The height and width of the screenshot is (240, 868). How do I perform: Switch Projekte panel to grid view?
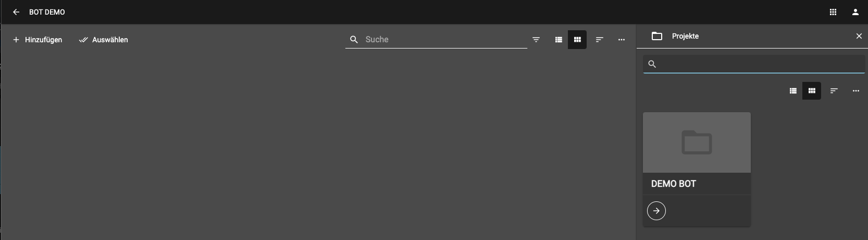[812, 91]
